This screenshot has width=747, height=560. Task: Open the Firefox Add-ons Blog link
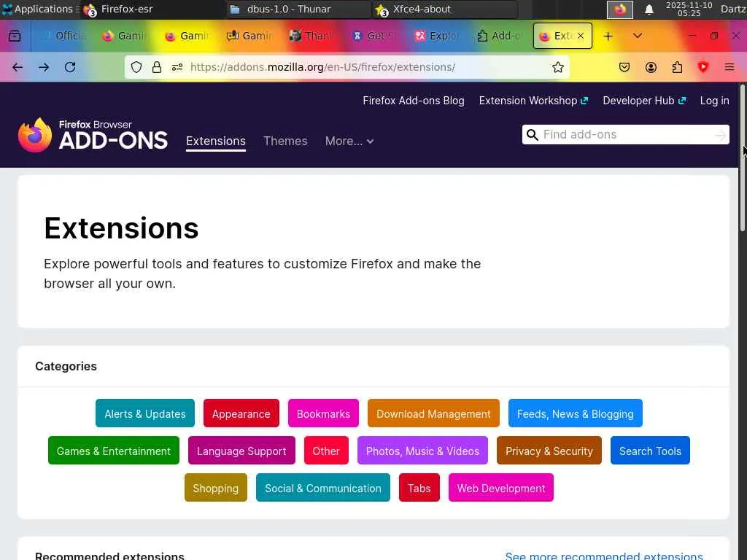[x=414, y=101]
